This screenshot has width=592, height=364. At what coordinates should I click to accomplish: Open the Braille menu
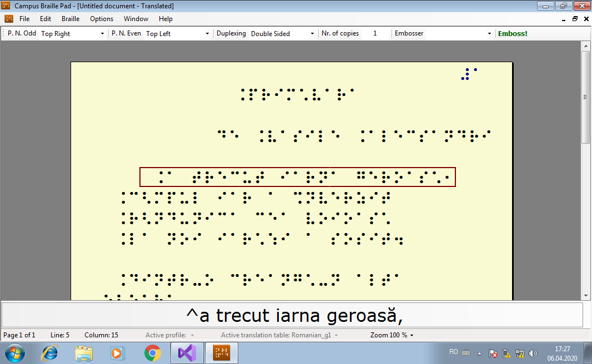71,19
